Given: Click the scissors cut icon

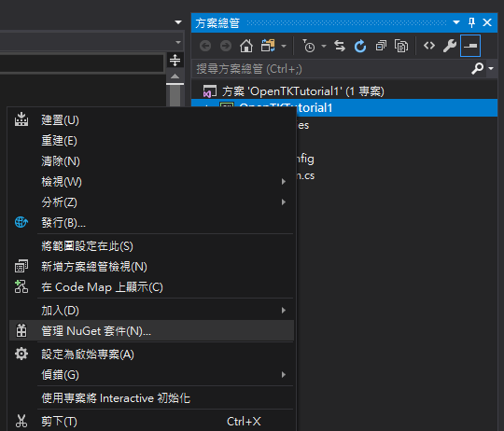Looking at the screenshot, I should (21, 421).
